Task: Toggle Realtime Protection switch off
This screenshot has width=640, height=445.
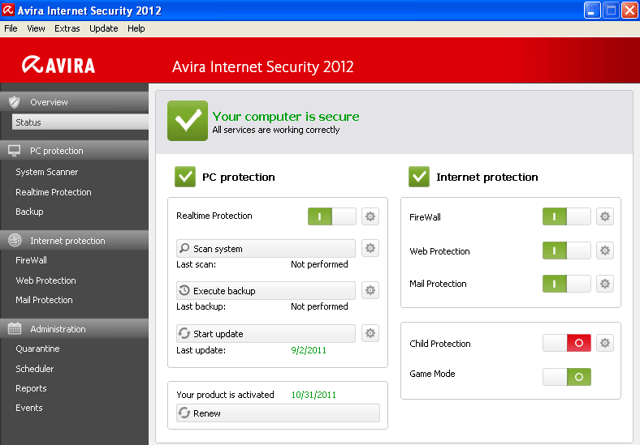Action: tap(332, 216)
